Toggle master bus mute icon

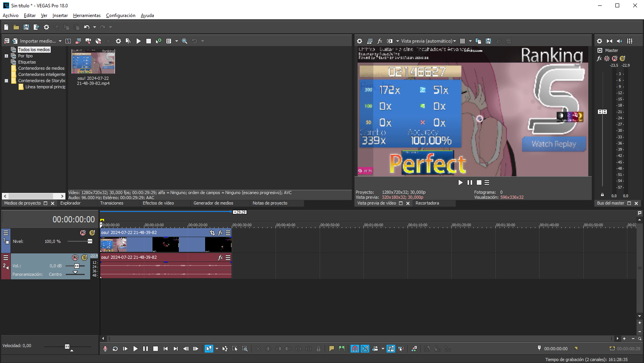coord(615,58)
